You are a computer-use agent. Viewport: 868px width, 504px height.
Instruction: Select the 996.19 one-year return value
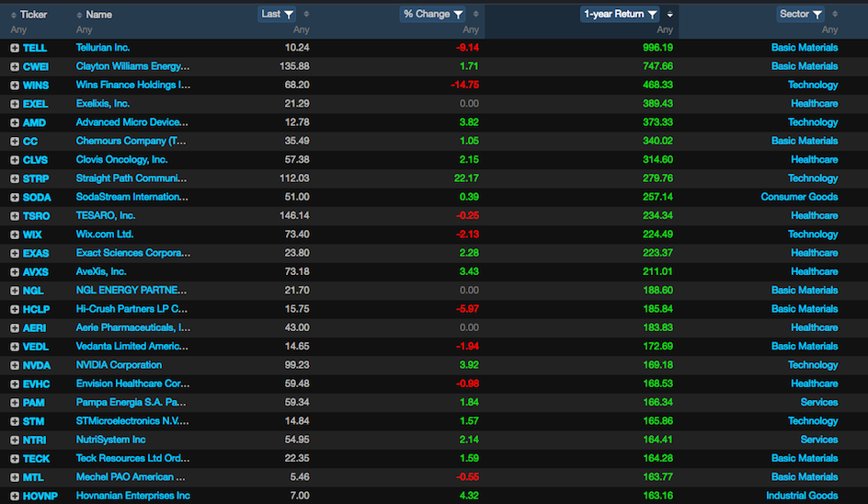click(657, 48)
